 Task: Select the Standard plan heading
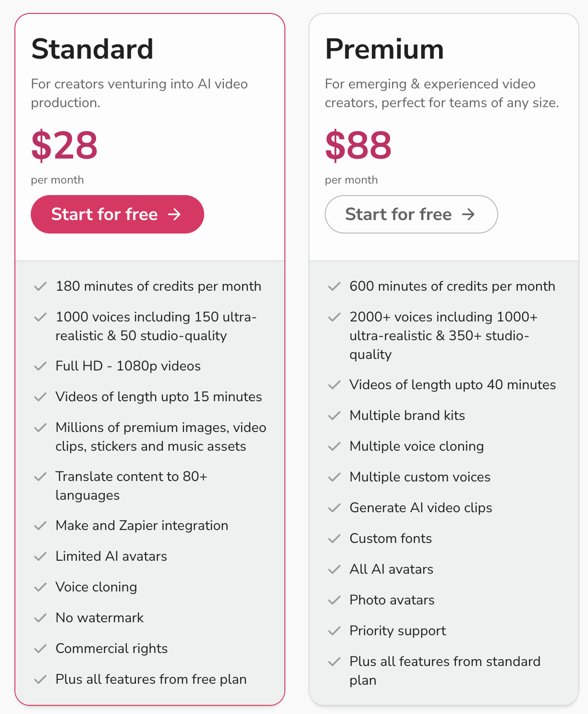[92, 49]
